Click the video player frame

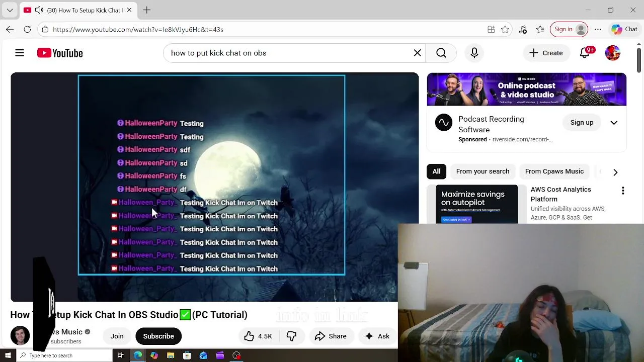[x=214, y=187]
